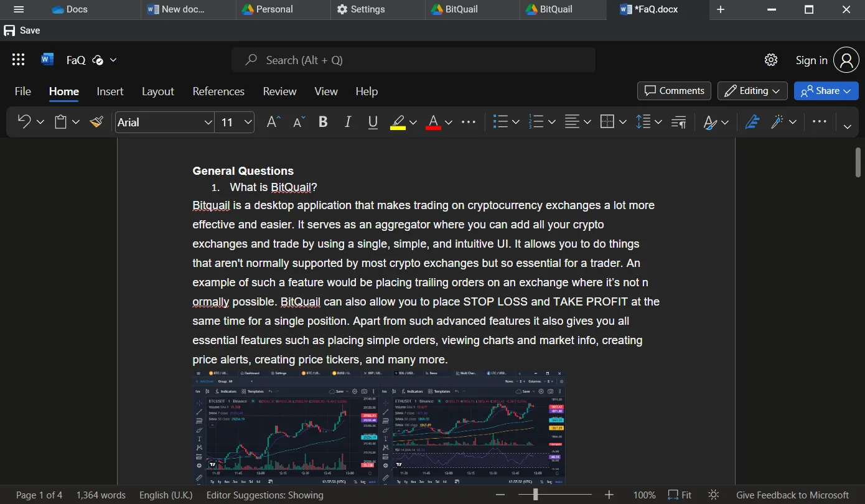Click the Editor pen icon in ribbon
This screenshot has width=865, height=504.
[x=752, y=123]
